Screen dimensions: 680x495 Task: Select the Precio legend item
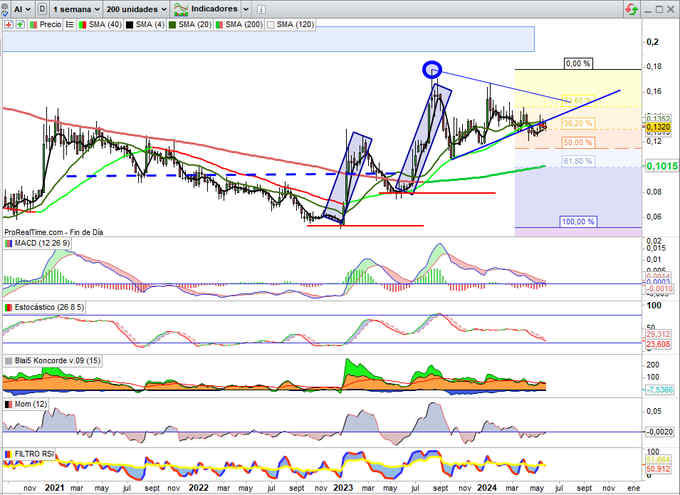point(50,25)
